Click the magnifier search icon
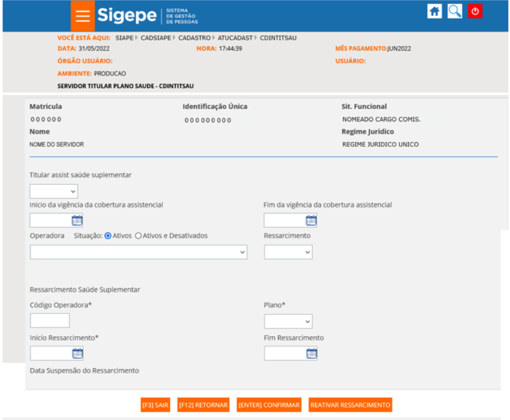 [x=455, y=11]
